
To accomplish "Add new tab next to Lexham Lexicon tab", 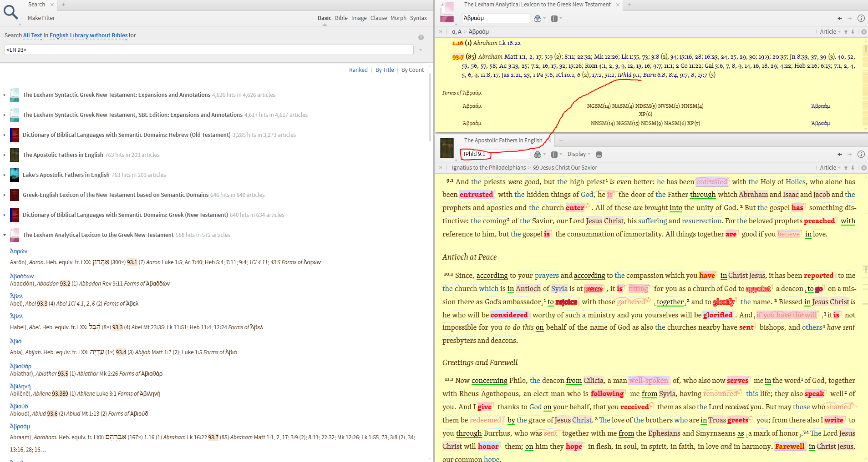I will pos(629,5).
